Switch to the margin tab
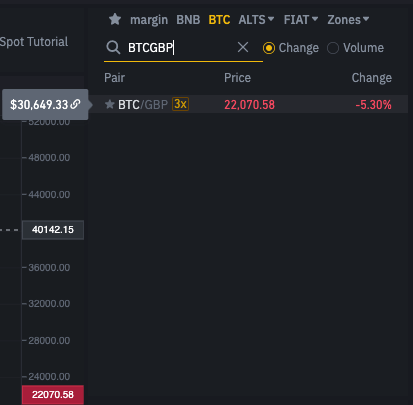Viewport: 413px width, 405px height. tap(149, 20)
